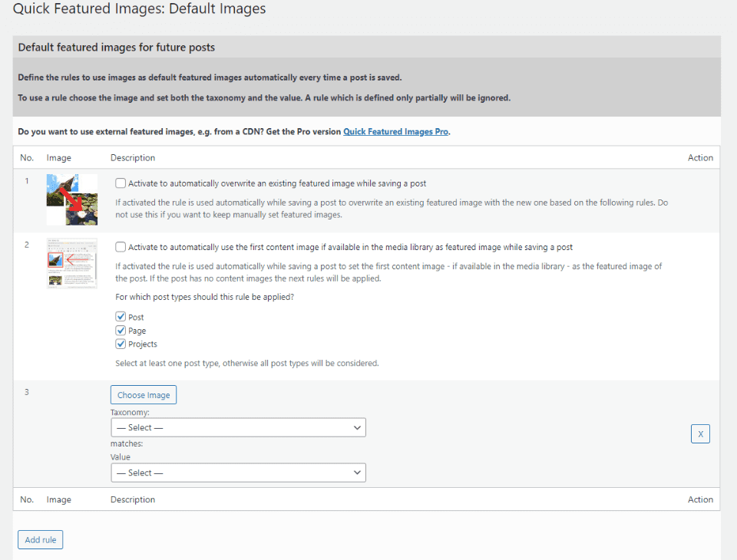Click the 'Default featured images for future posts' header
The width and height of the screenshot is (737, 560).
tap(117, 48)
